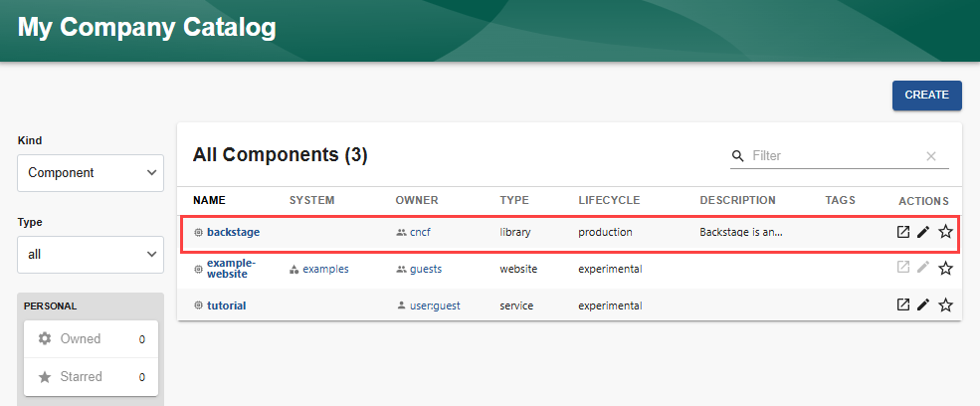980x406 pixels.
Task: Open the cncf owner link
Action: coord(421,232)
